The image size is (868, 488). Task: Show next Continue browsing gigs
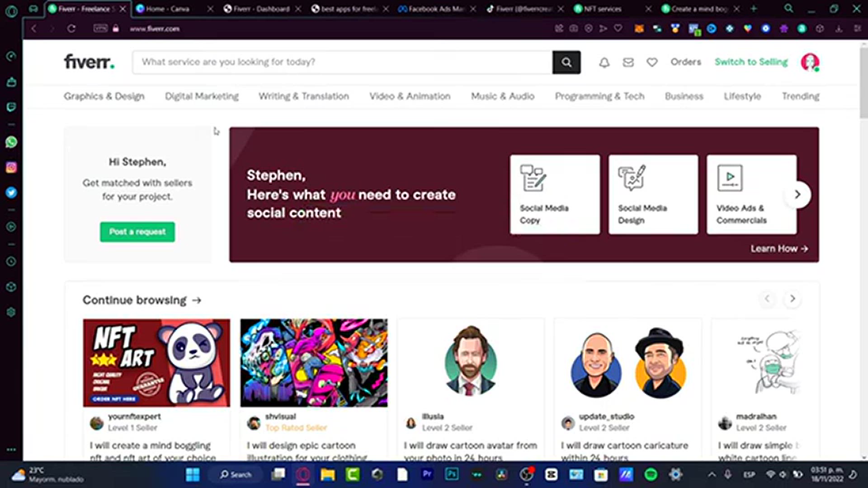pos(792,299)
